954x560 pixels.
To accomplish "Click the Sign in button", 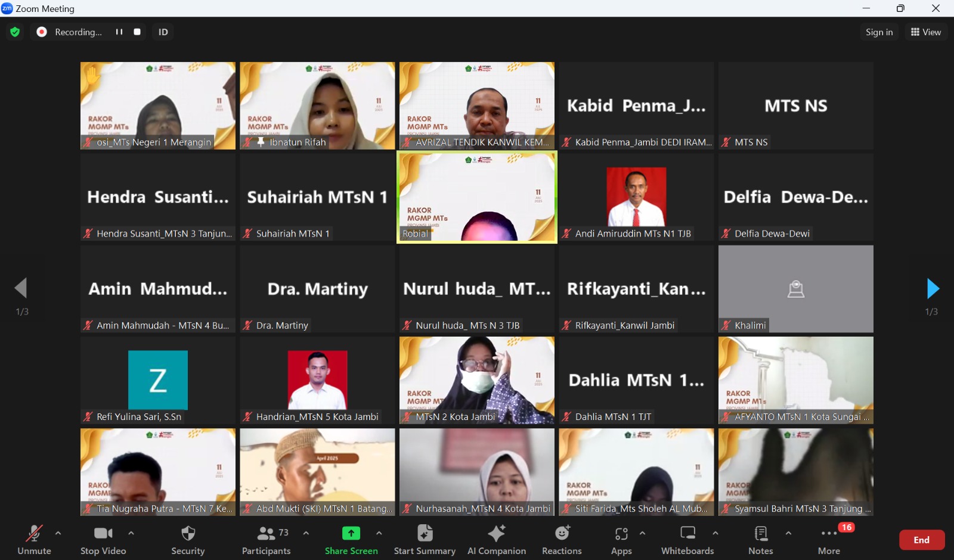I will (879, 32).
